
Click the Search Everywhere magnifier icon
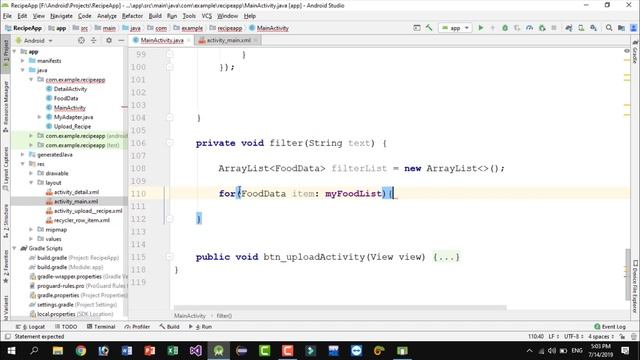[x=609, y=28]
